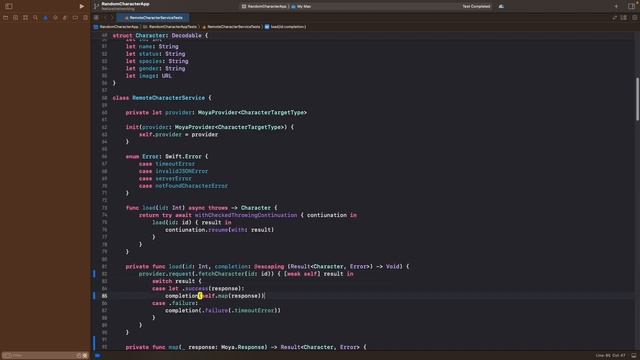The image size is (640, 360).
Task: Open load(id:completion:) symbol jump bar
Action: [285, 27]
